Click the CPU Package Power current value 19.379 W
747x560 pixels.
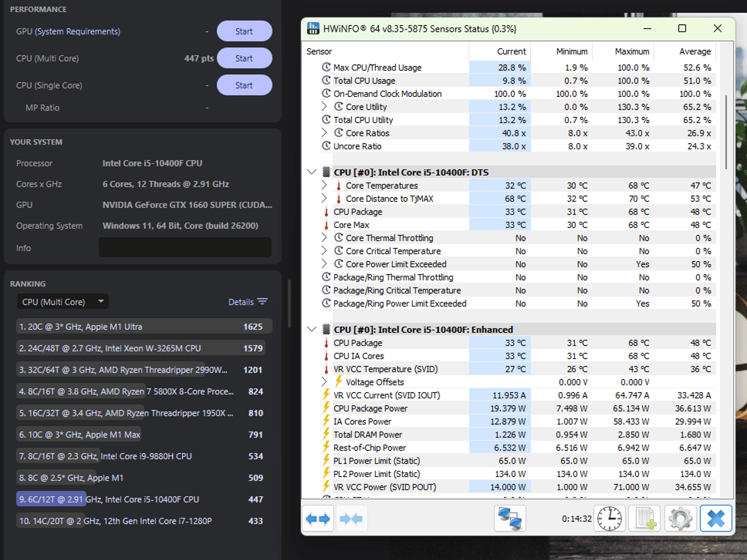click(508, 408)
